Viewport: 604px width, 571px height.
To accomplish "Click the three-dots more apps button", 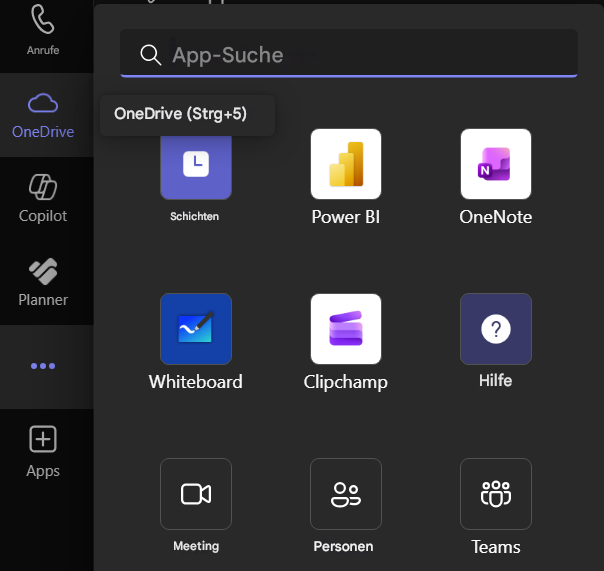I will [43, 366].
